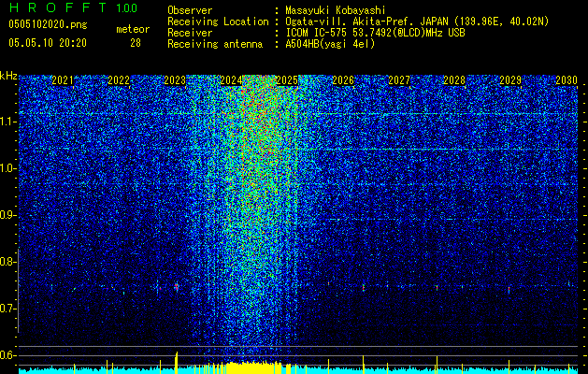The image size is (588, 374).
Task: Select the ICOM IC-575 receiver text
Action: coord(375,33)
